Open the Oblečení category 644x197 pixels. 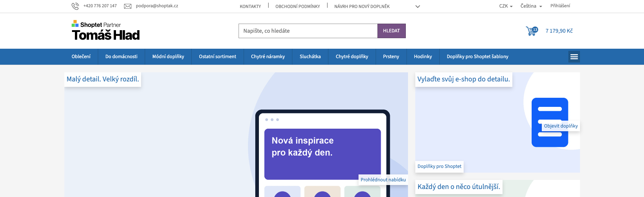click(x=81, y=57)
